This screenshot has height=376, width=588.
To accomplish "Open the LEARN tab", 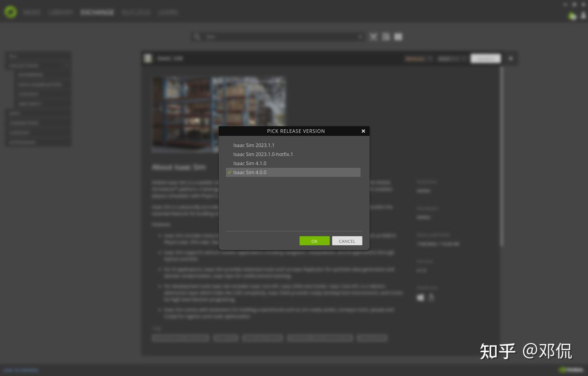I will pyautogui.click(x=167, y=12).
